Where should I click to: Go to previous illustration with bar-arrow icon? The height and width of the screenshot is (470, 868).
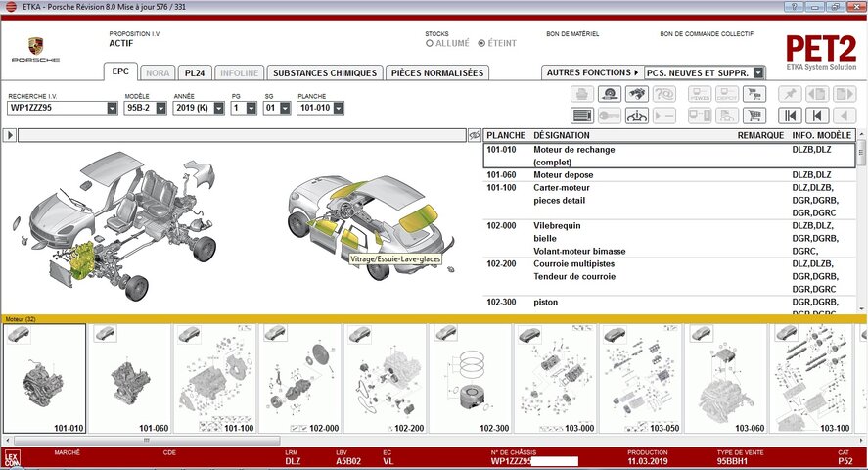click(x=817, y=116)
